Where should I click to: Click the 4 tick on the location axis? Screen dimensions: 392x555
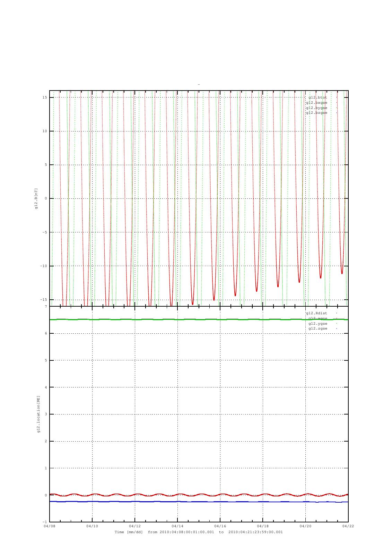[46, 387]
